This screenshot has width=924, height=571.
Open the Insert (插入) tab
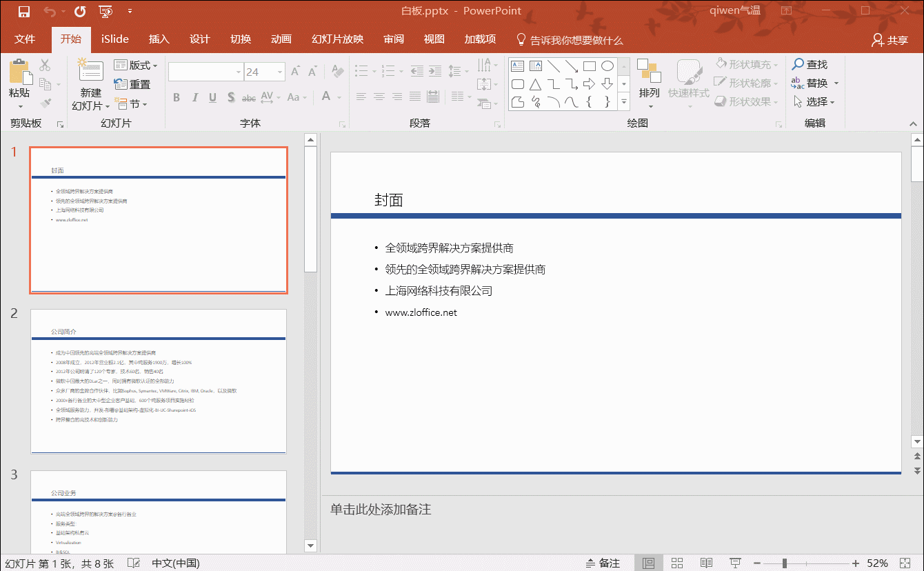[x=159, y=39]
